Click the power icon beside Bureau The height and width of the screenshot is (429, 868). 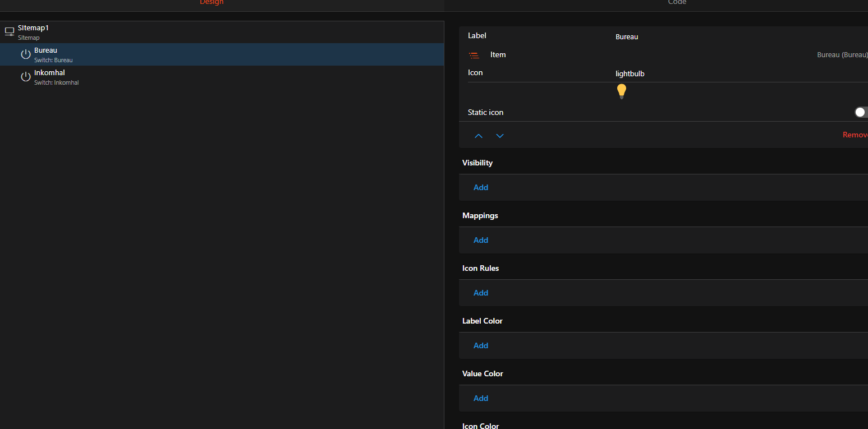(26, 54)
